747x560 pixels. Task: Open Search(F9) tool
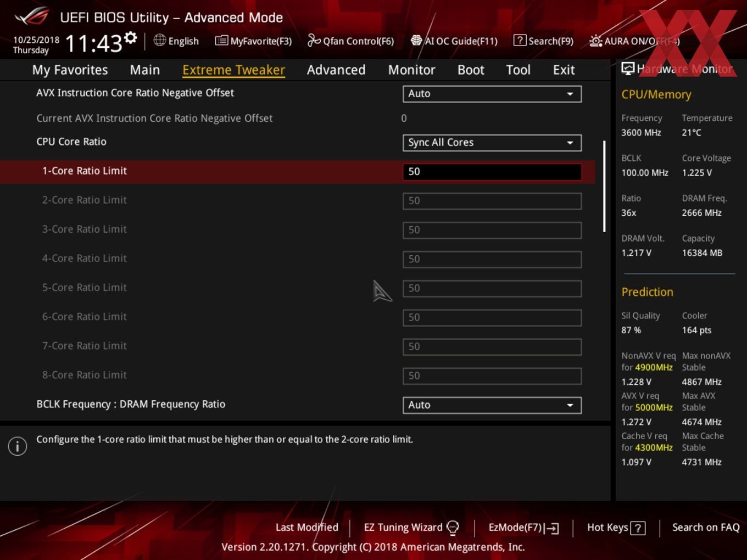click(543, 41)
